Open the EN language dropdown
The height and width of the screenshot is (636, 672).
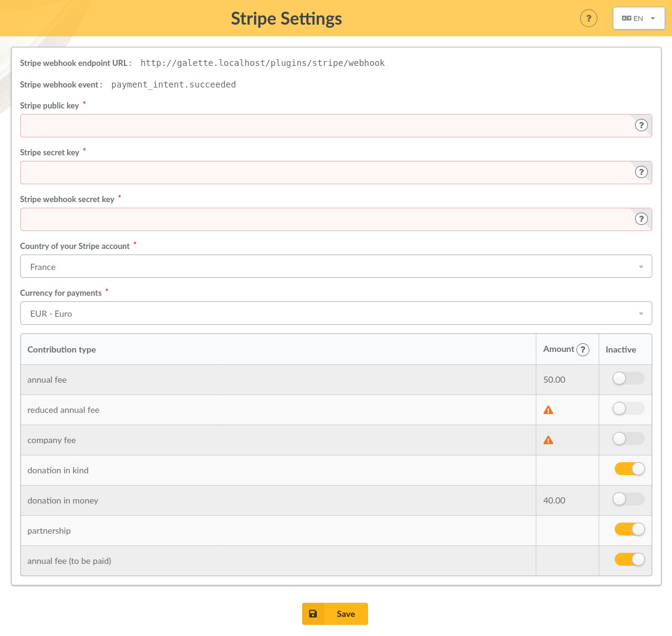639,18
